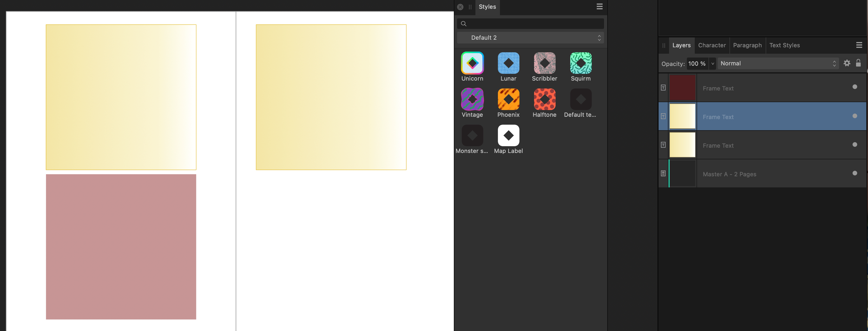Select the dark red Frame Text layer thumbnail
The image size is (868, 331).
[x=682, y=88]
